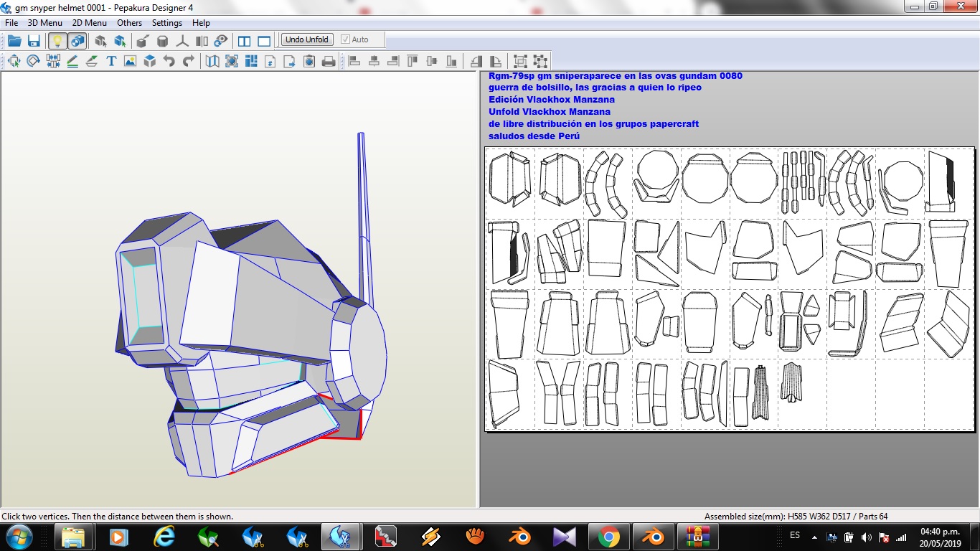The width and height of the screenshot is (980, 551).
Task: Align selected parts to vertical middle
Action: pyautogui.click(x=431, y=61)
